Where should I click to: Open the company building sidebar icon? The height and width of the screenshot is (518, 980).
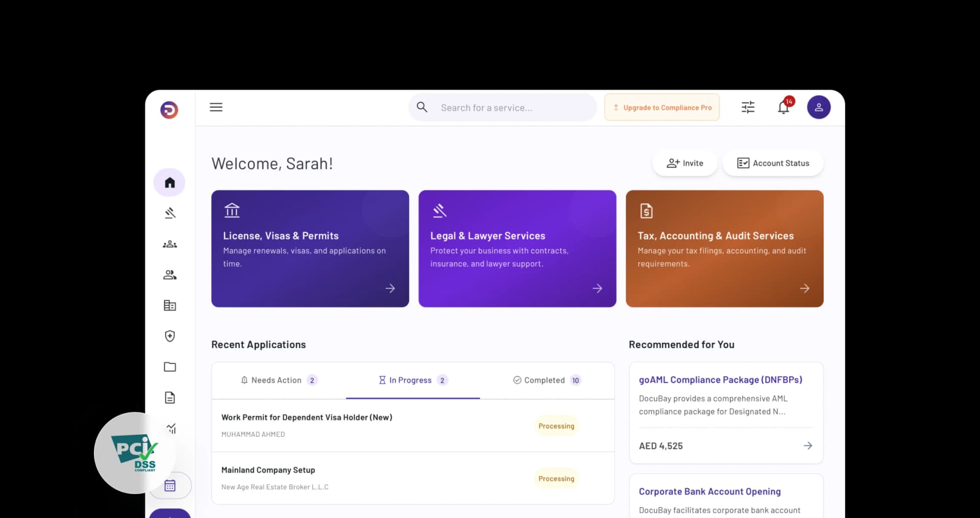click(x=170, y=305)
